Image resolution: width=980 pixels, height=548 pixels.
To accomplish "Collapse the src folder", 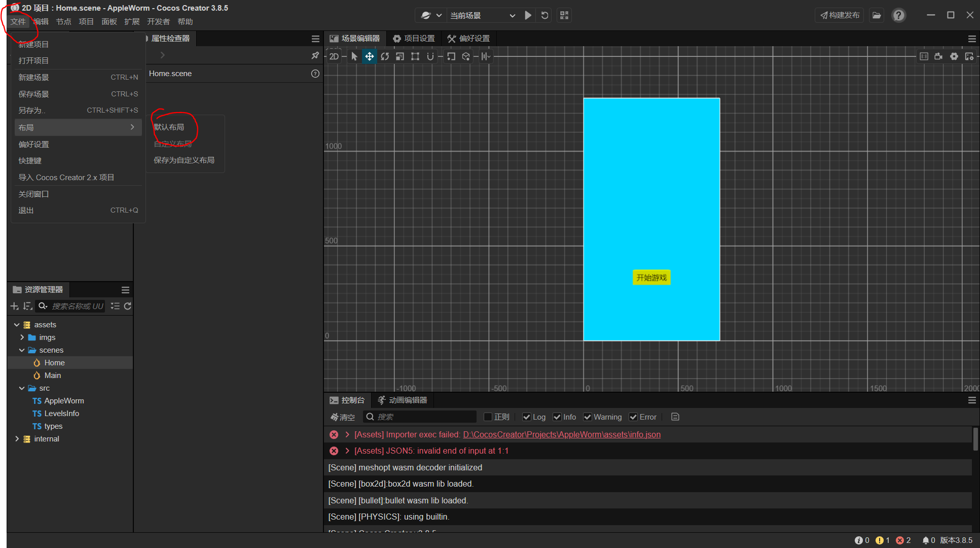I will click(22, 388).
